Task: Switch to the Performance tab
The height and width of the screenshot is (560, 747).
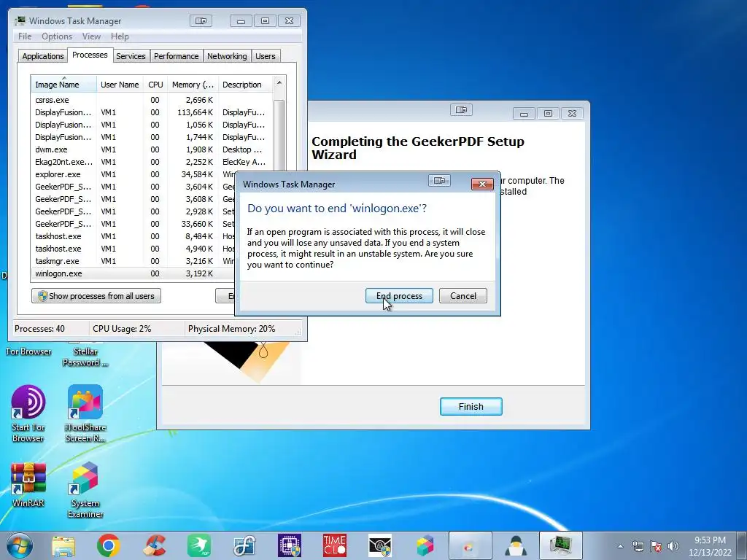Action: (x=177, y=56)
